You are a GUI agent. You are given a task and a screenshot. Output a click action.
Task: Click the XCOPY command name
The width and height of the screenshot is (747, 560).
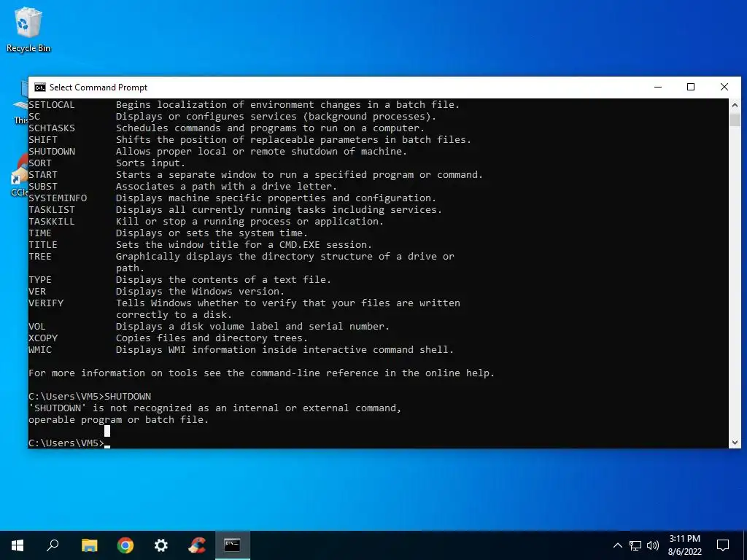coord(43,338)
